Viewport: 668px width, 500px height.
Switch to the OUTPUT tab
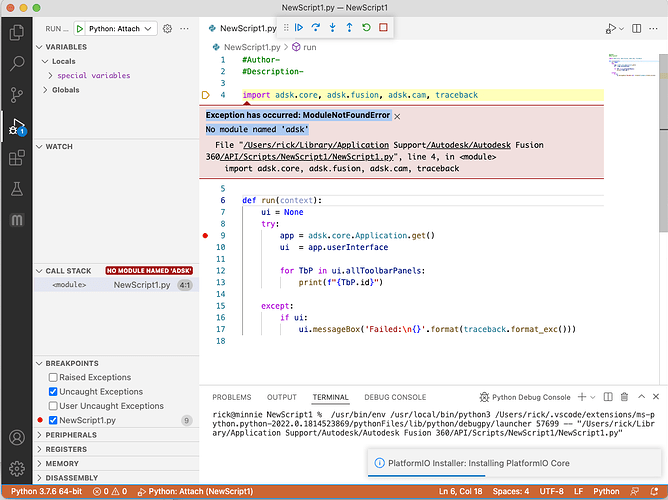coord(282,397)
